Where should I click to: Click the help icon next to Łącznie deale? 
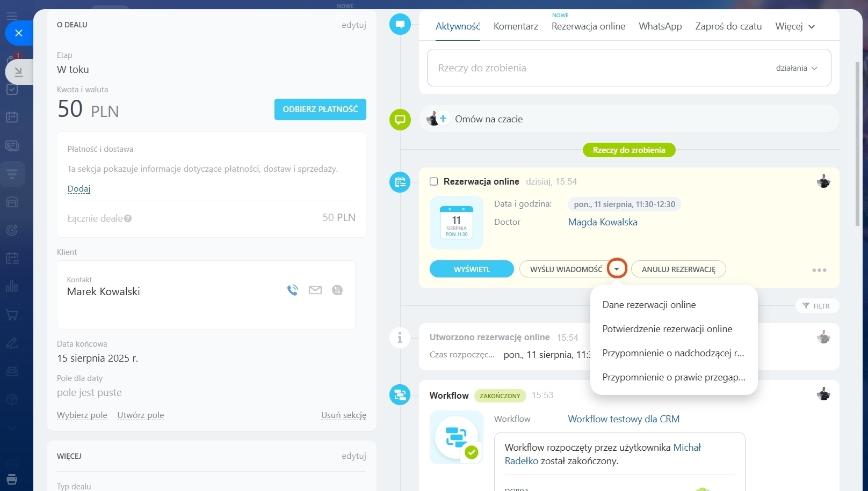pos(128,218)
